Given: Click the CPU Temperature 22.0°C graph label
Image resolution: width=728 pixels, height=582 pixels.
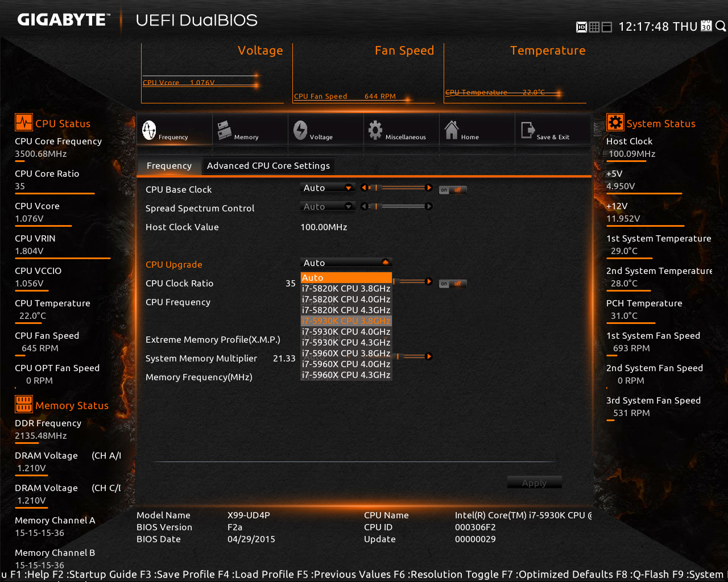Looking at the screenshot, I should coord(495,93).
